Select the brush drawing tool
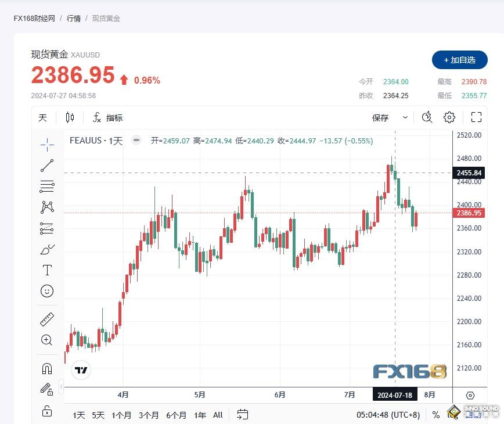Screen dimensions: 504x424 [x=47, y=249]
